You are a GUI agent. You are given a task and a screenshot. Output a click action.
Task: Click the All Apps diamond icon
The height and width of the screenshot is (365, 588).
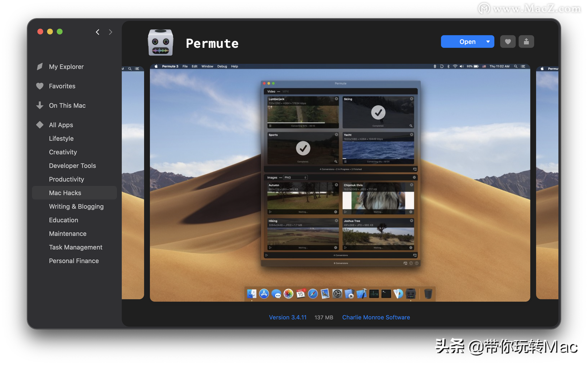point(40,125)
